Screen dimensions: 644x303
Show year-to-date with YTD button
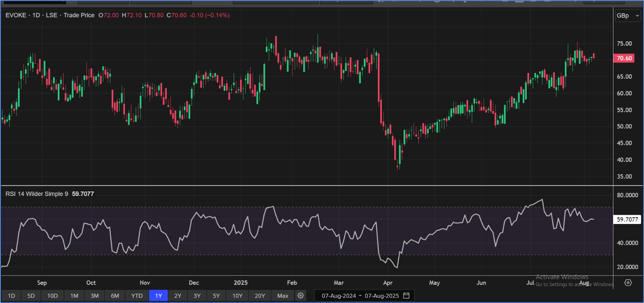[137, 295]
